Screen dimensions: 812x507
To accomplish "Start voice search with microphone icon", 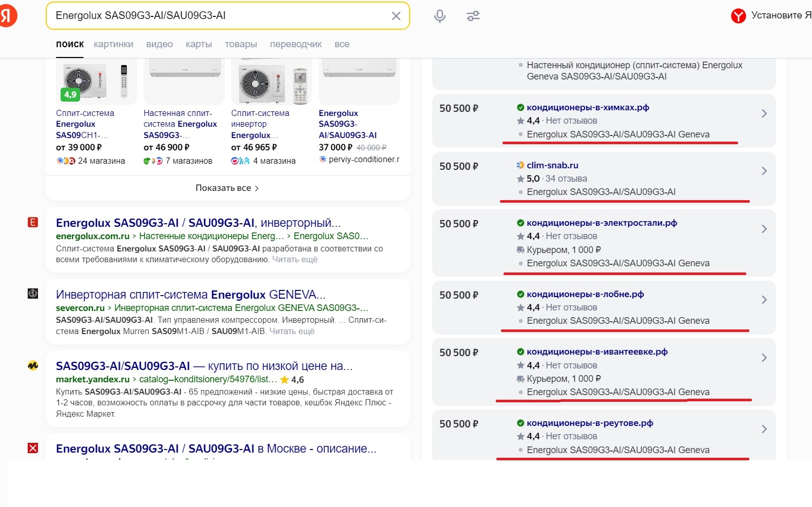I will 439,16.
